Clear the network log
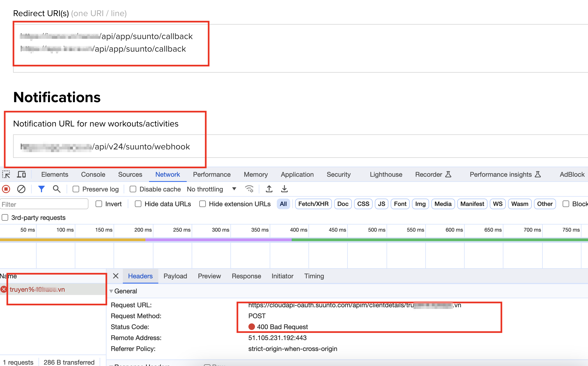The image size is (588, 366). 21,189
